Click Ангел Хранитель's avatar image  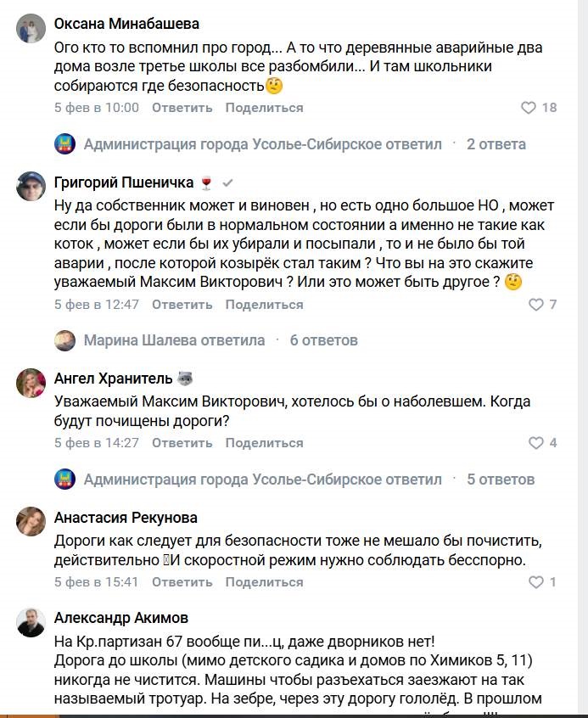tap(31, 384)
